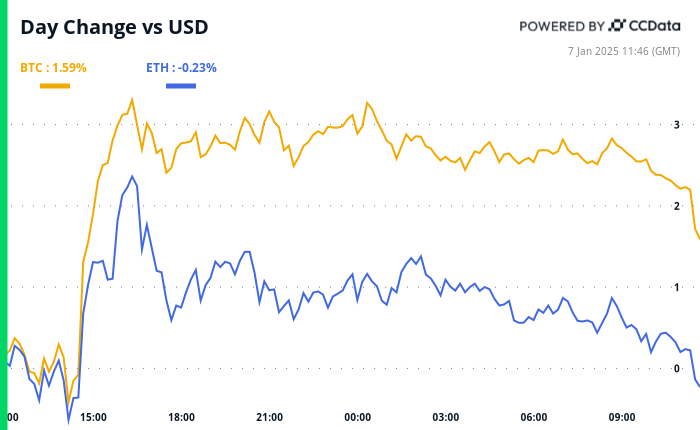Click the y-axis value 1 label

[x=677, y=288]
